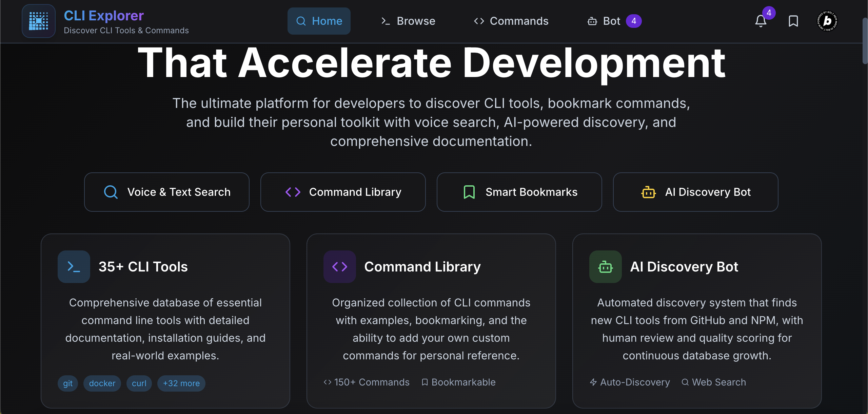Viewport: 868px width, 414px height.
Task: Click the page's vertical scrollbar
Action: click(865, 41)
